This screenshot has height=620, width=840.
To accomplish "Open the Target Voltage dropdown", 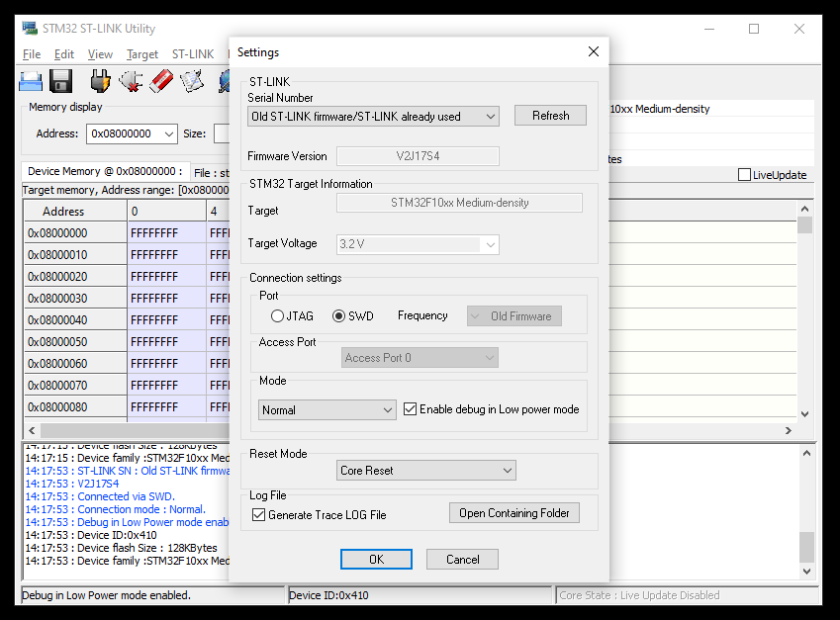I will tap(418, 244).
